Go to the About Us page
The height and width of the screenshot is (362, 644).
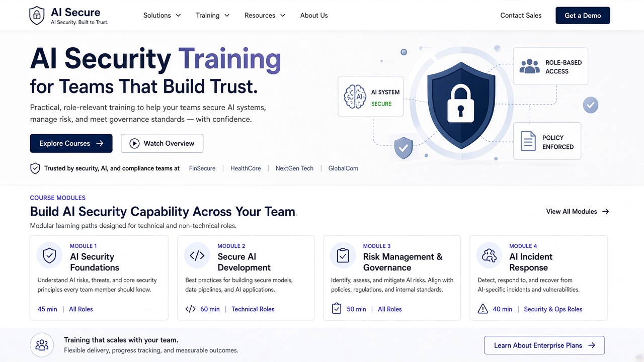tap(314, 16)
